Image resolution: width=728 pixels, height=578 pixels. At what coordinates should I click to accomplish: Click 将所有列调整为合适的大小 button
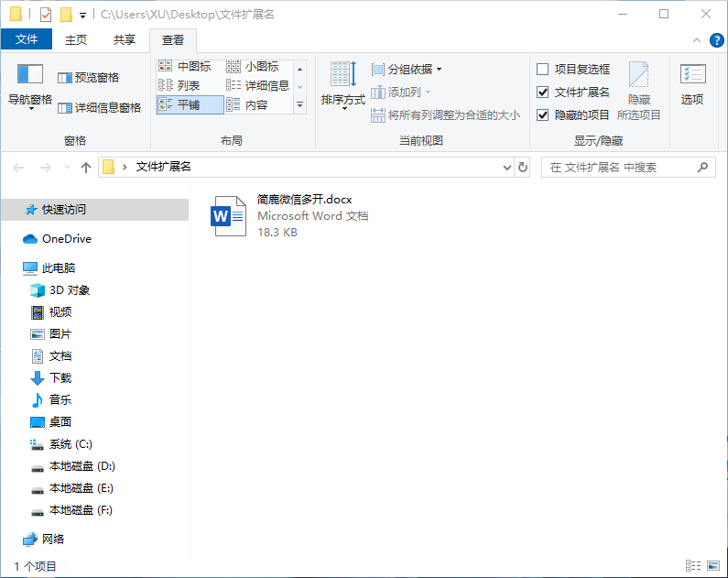(446, 115)
